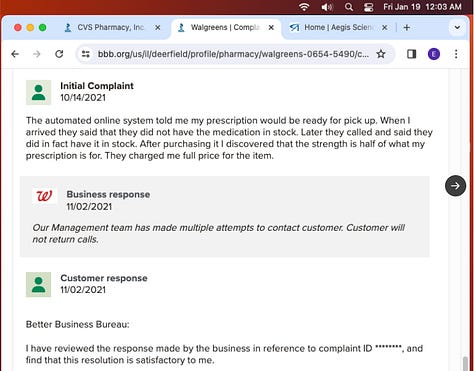Bookmark this page with the star
Image resolution: width=474 pixels, height=371 pixels.
[381, 54]
